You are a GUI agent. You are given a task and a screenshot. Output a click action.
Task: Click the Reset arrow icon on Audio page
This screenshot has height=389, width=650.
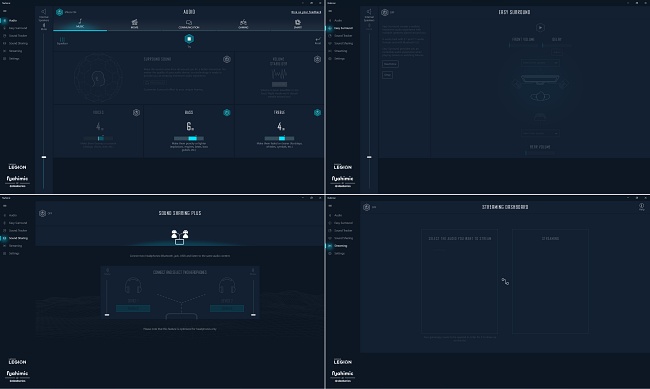tap(318, 39)
